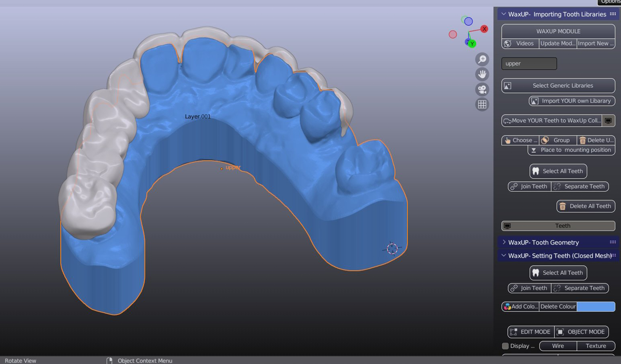Switch orthographic grid view icon
The image size is (621, 364).
482,105
